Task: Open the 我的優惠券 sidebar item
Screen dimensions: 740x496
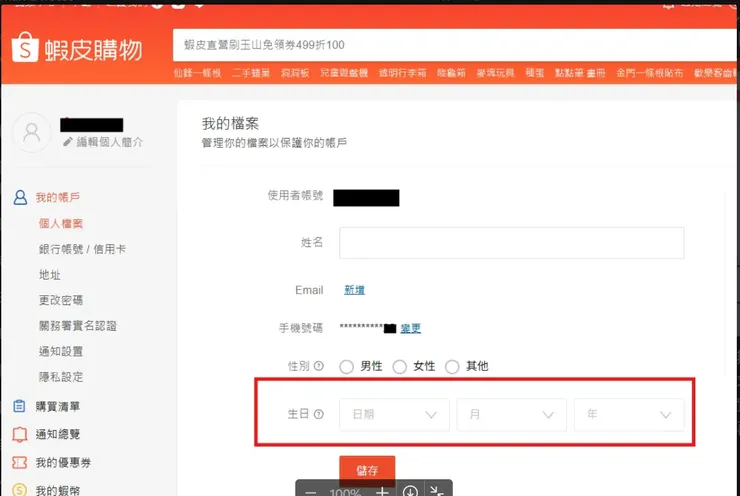Action: 63,462
